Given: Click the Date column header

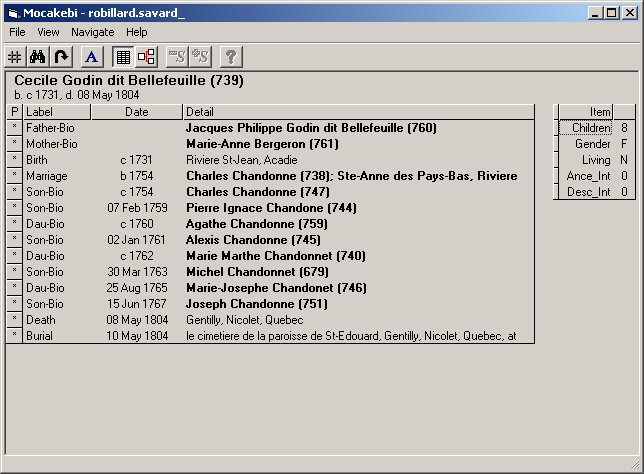Looking at the screenshot, I should click(136, 112).
